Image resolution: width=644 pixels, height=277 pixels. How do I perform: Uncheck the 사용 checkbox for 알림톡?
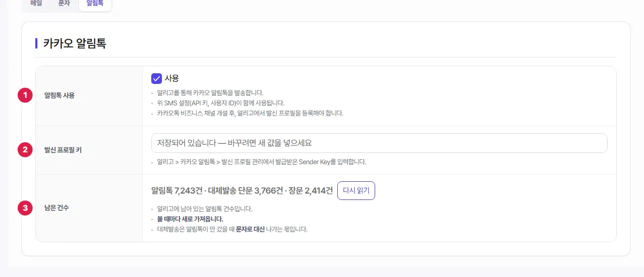point(157,79)
